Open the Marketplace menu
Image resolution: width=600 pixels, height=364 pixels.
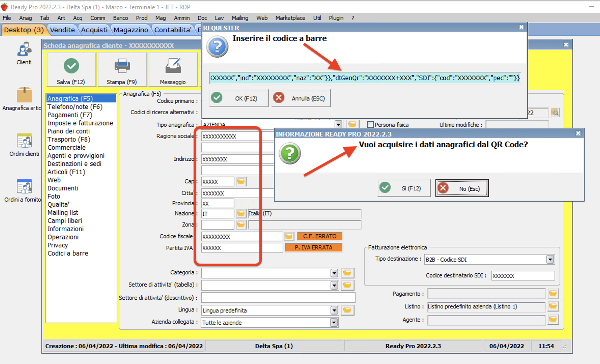[290, 18]
